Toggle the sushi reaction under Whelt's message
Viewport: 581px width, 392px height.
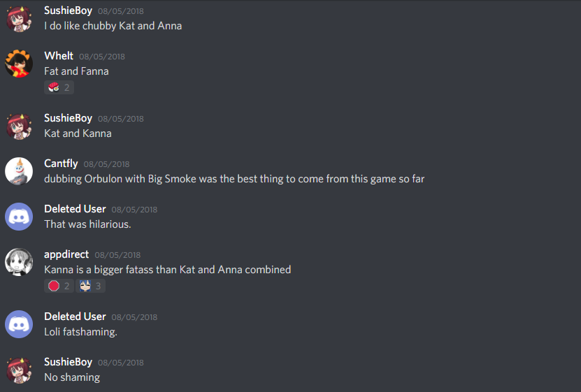(x=59, y=87)
